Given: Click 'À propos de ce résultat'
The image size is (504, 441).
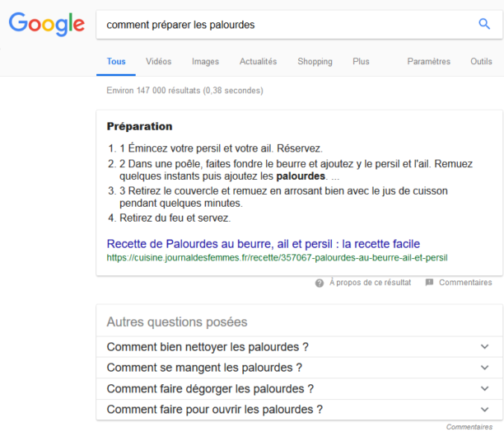Looking at the screenshot, I should [x=370, y=283].
